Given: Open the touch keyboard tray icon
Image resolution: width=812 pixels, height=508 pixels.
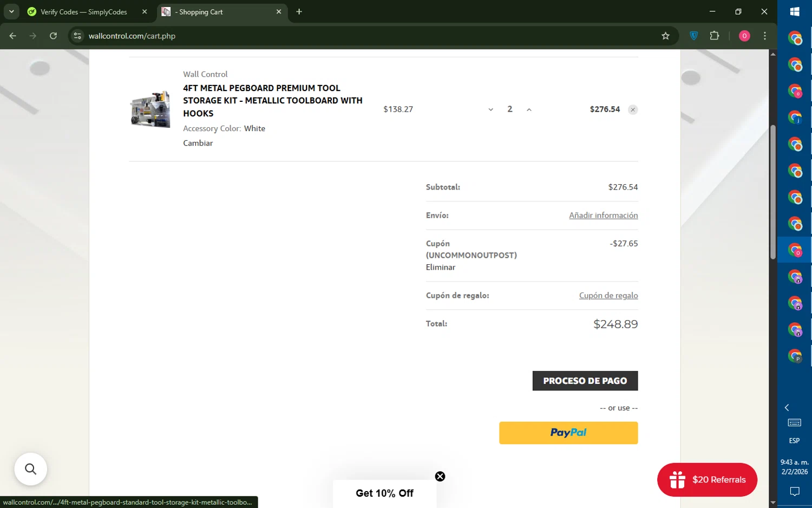Looking at the screenshot, I should click(x=795, y=422).
